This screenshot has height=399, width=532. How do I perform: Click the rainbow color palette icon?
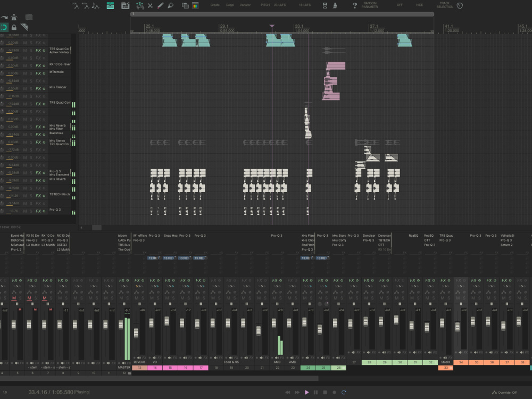tap(195, 5)
